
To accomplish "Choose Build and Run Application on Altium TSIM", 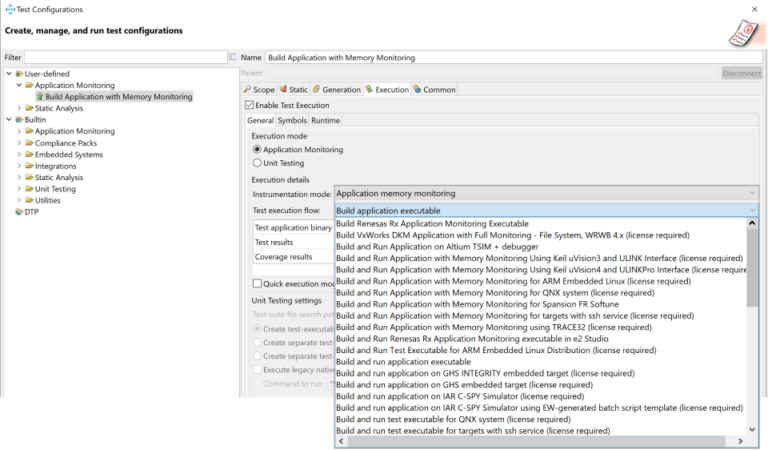I will tap(437, 247).
